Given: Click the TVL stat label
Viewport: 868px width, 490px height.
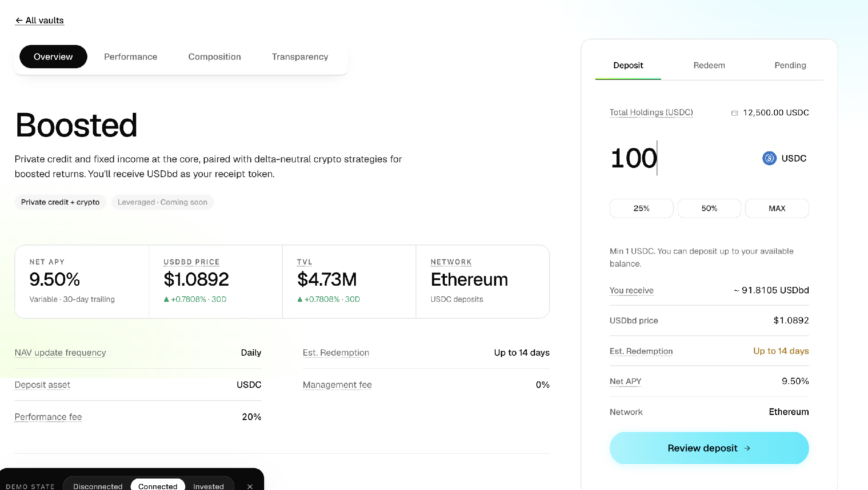Looking at the screenshot, I should click(x=304, y=262).
